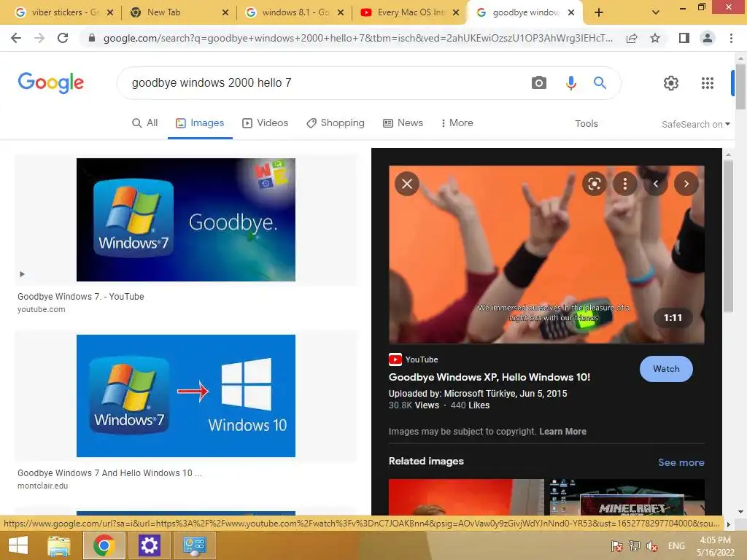This screenshot has height=560, width=747.
Task: Open the tab search dropdown arrow
Action: pyautogui.click(x=656, y=13)
